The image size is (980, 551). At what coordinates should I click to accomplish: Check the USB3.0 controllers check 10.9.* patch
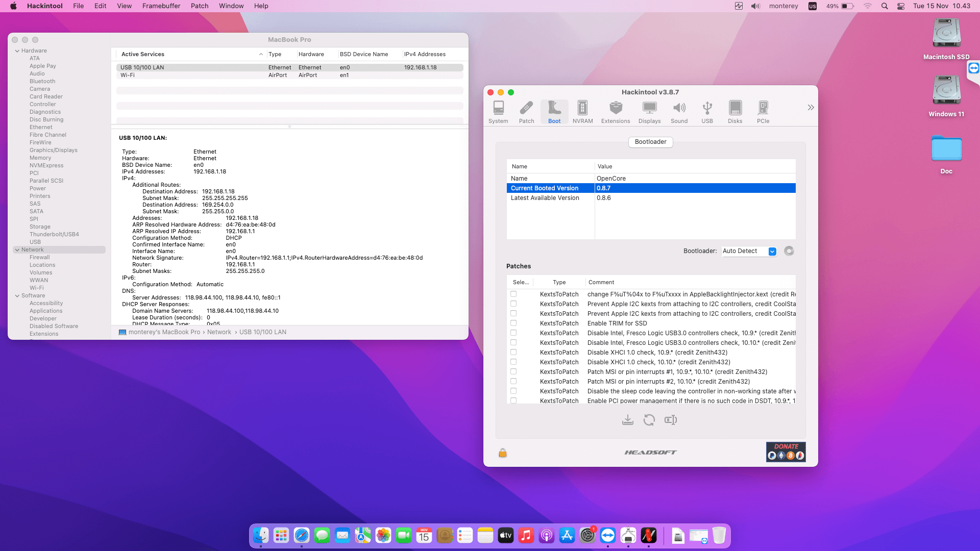(x=513, y=333)
